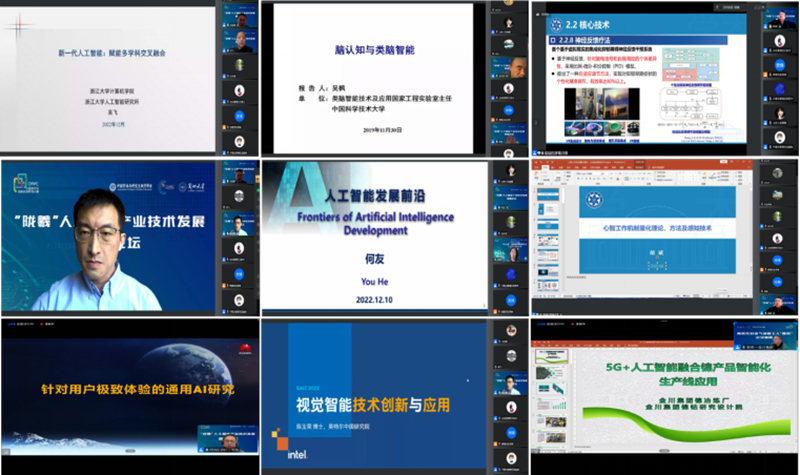The height and width of the screenshot is (475, 800).
Task: Open first slide thumbnail in the 5G+人工智能 presentation
Action: [x=551, y=356]
